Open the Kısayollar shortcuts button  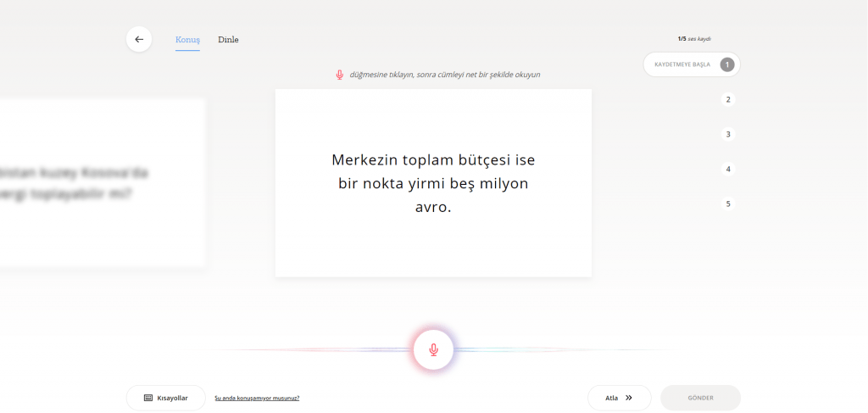point(166,398)
